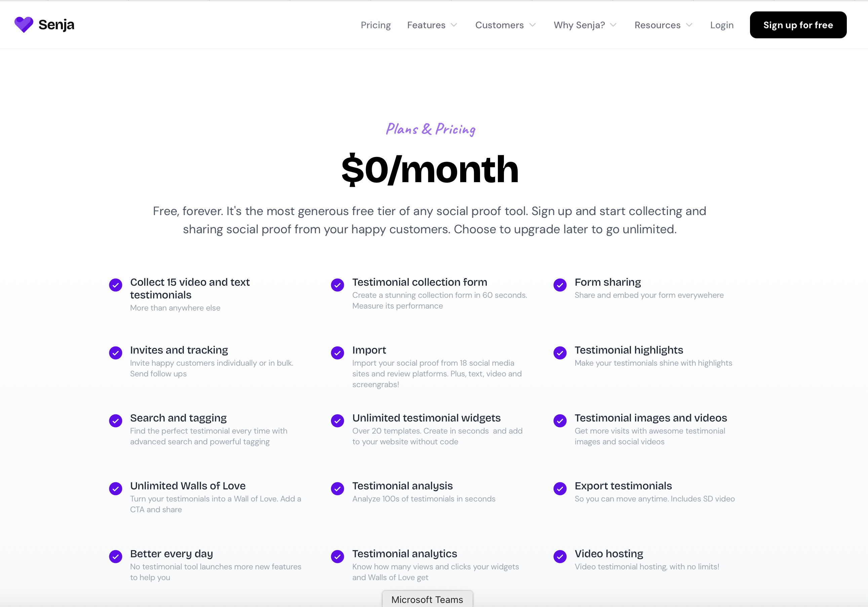Click checkmark icon beside Import feature

338,353
